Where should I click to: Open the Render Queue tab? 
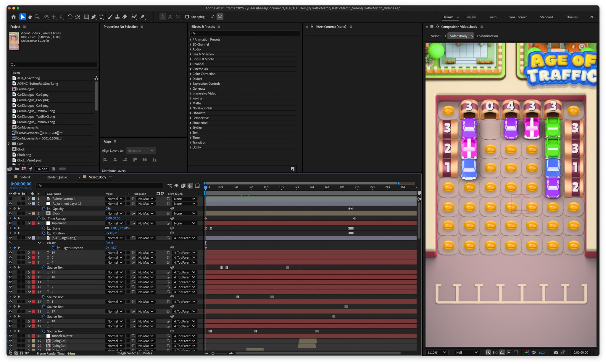coord(57,177)
